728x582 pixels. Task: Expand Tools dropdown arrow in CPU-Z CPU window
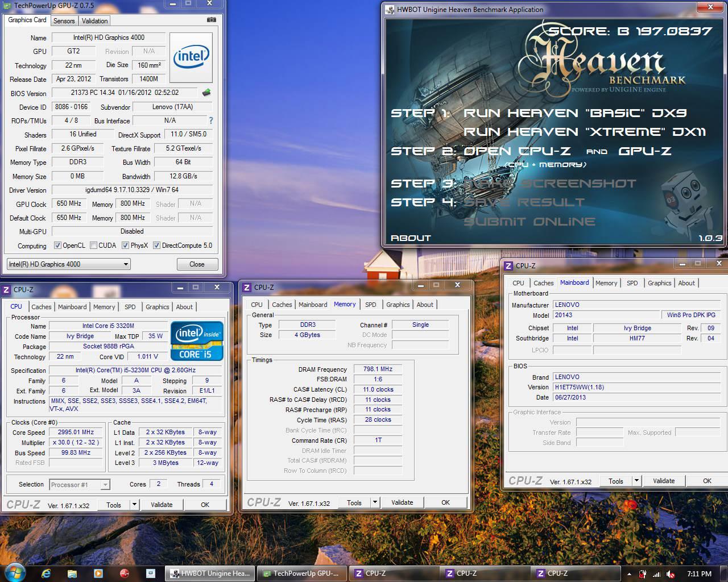pos(134,505)
